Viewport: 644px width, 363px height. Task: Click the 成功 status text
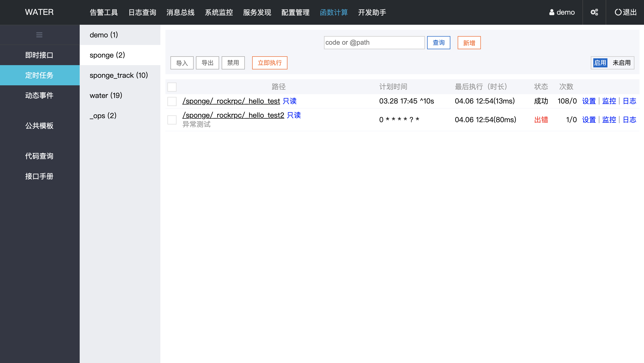[x=541, y=101]
